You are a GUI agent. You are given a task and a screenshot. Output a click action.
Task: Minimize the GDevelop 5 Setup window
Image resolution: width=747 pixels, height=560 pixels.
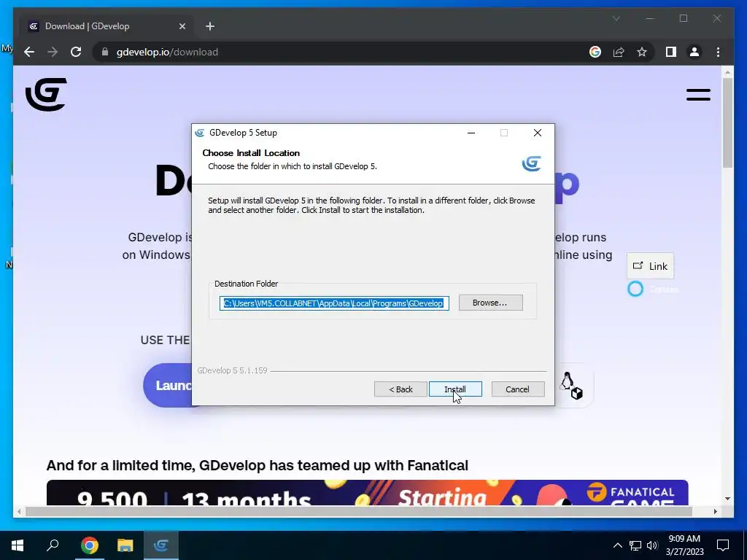(x=471, y=133)
